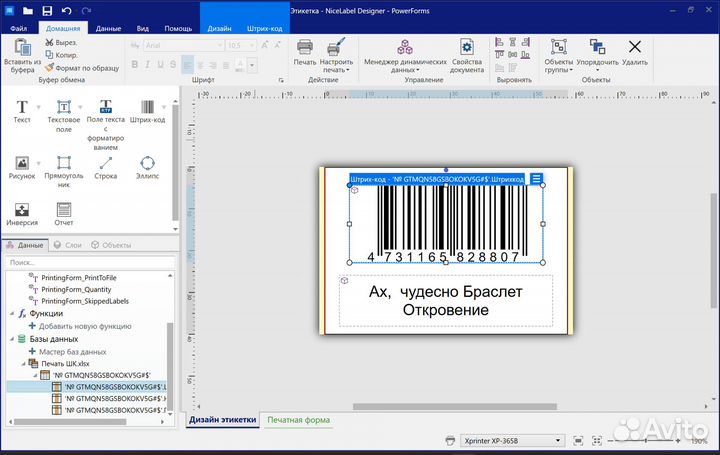The width and height of the screenshot is (720, 455).
Task: Collapse the Печать ШК.xlsx node
Action: click(24, 363)
